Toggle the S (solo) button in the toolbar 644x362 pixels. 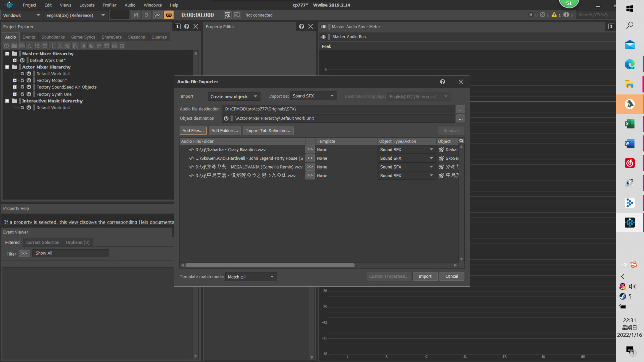147,15
